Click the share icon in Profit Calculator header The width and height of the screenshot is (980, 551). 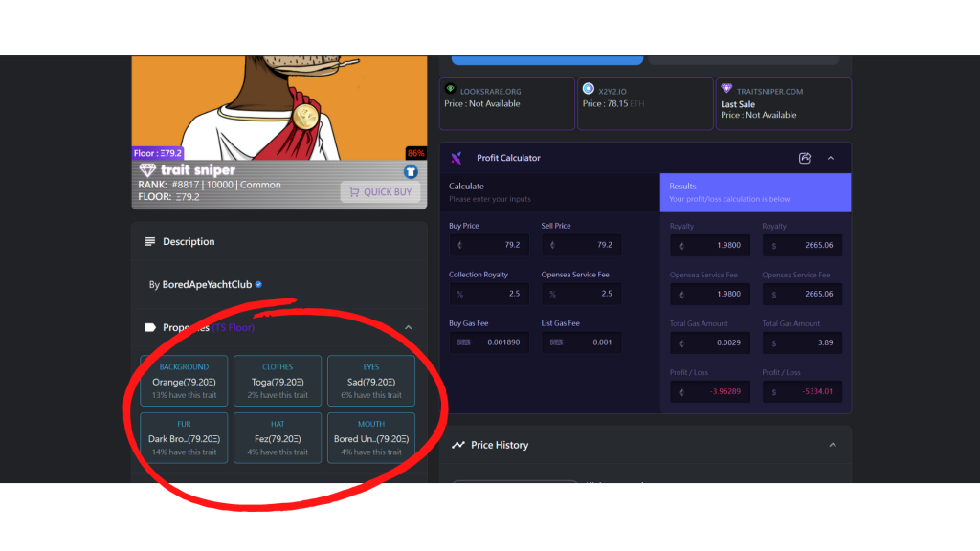(804, 158)
